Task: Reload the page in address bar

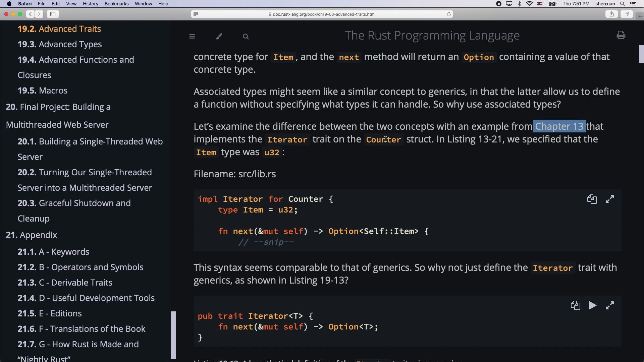Action: 448,14
